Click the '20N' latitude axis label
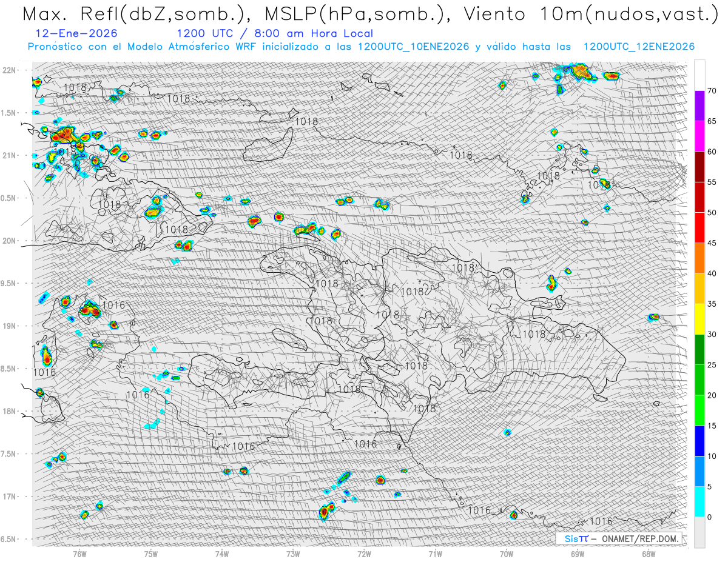The width and height of the screenshot is (728, 562). (x=10, y=241)
